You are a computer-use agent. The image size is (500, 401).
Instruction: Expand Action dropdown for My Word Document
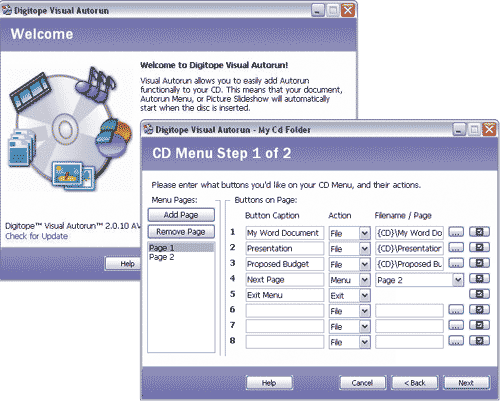pos(365,233)
